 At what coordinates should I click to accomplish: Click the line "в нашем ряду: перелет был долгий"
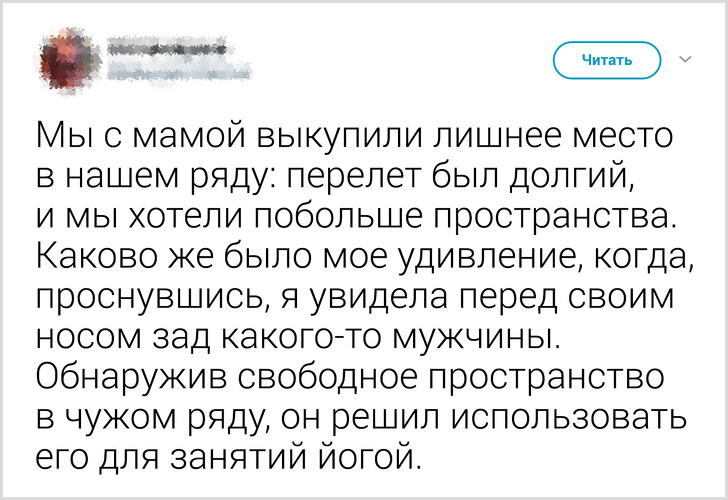click(335, 176)
